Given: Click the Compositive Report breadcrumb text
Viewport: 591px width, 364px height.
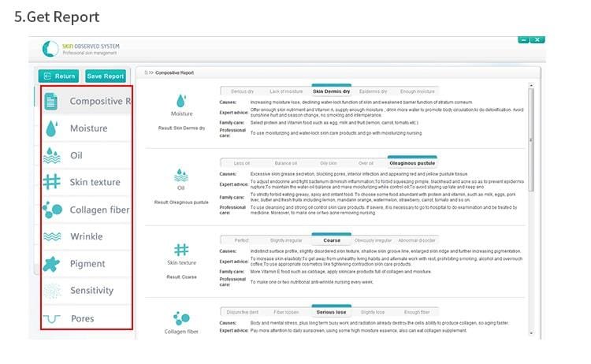Looking at the screenshot, I should point(174,72).
